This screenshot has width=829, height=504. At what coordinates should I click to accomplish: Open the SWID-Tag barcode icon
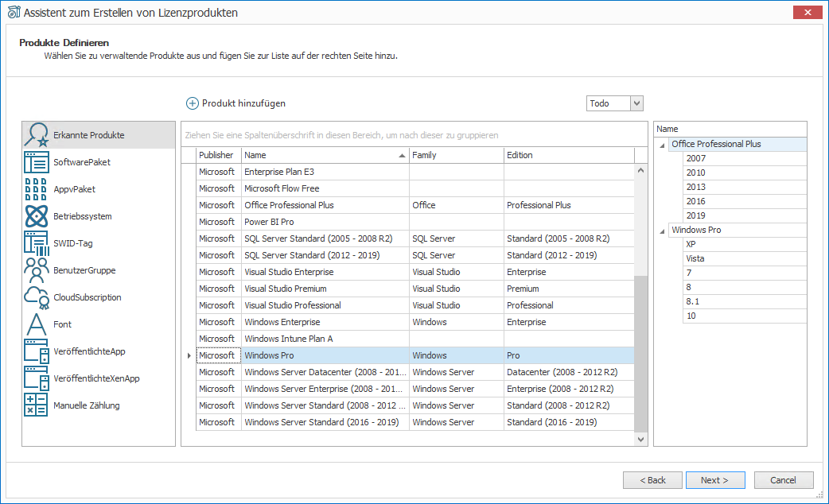(37, 243)
